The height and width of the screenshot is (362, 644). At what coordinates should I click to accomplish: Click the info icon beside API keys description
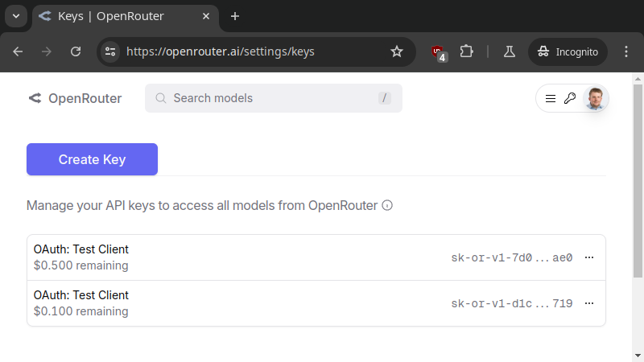[387, 205]
